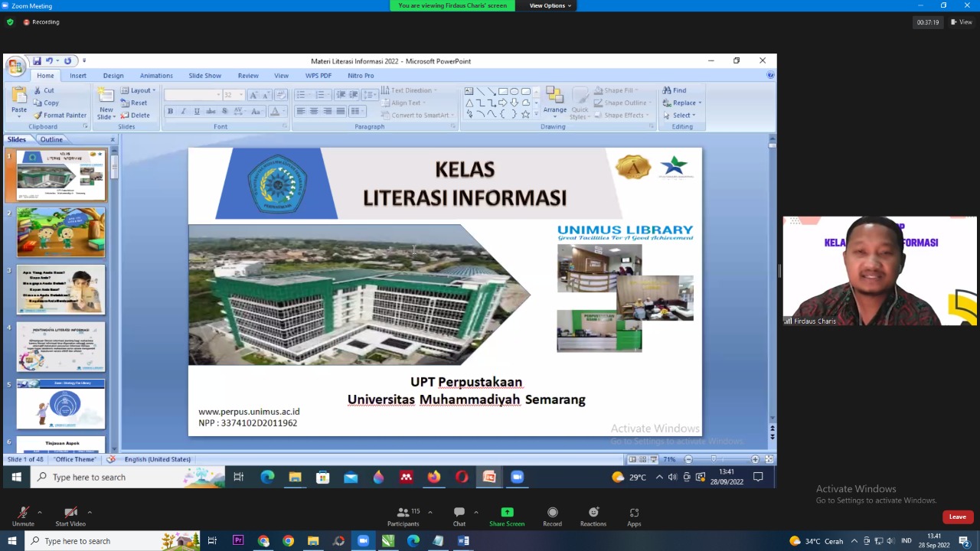The width and height of the screenshot is (980, 551).
Task: Start Slide Show from status bar icon
Action: click(654, 459)
